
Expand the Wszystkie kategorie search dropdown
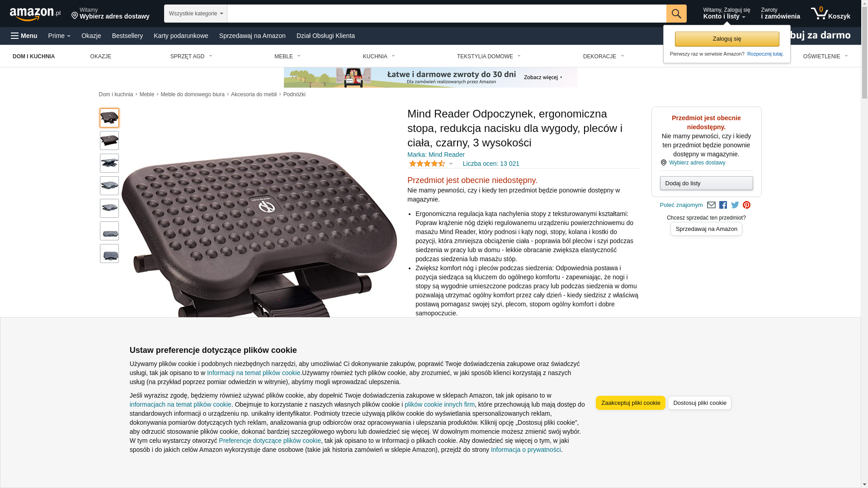(x=196, y=14)
